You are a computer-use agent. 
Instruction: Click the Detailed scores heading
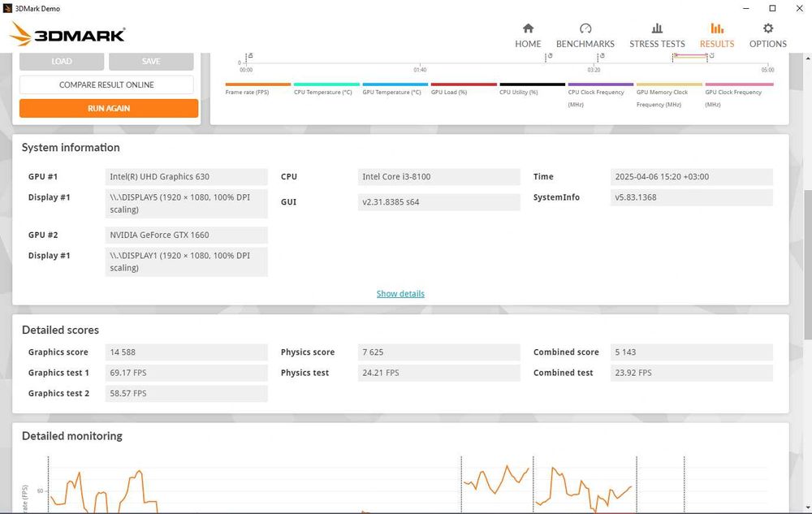point(60,330)
